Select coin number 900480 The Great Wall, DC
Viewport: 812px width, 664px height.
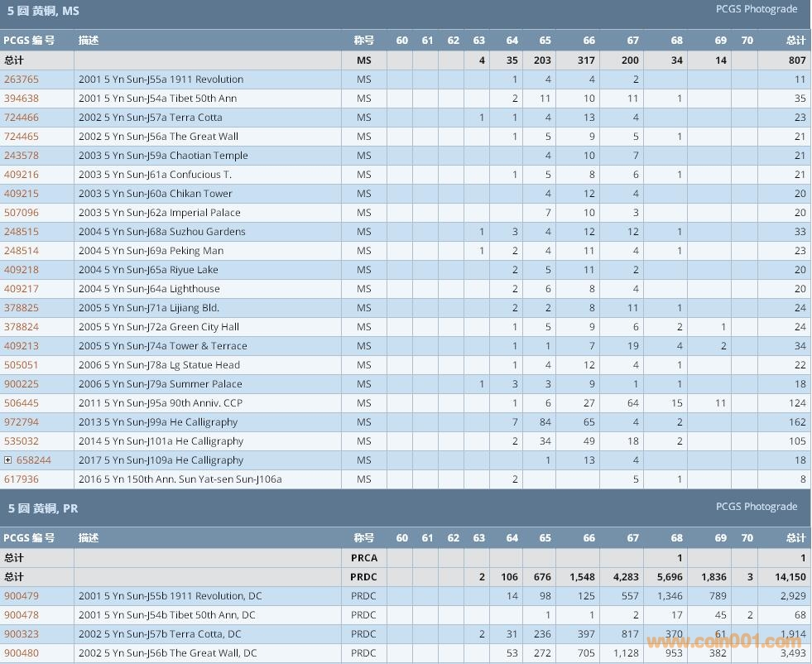tap(22, 653)
